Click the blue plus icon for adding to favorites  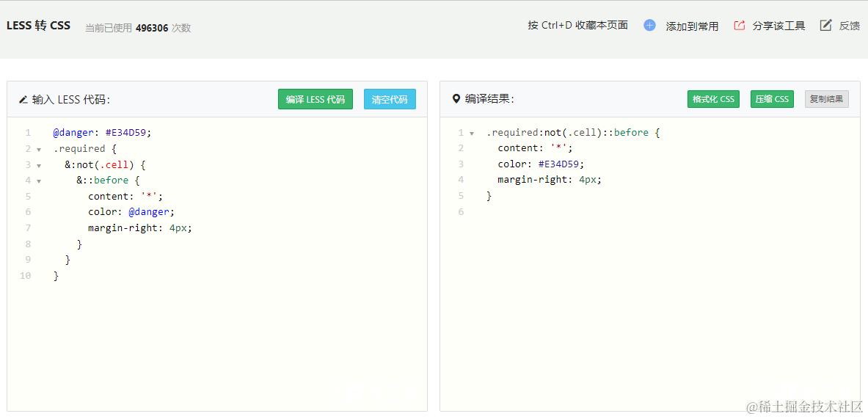(649, 25)
